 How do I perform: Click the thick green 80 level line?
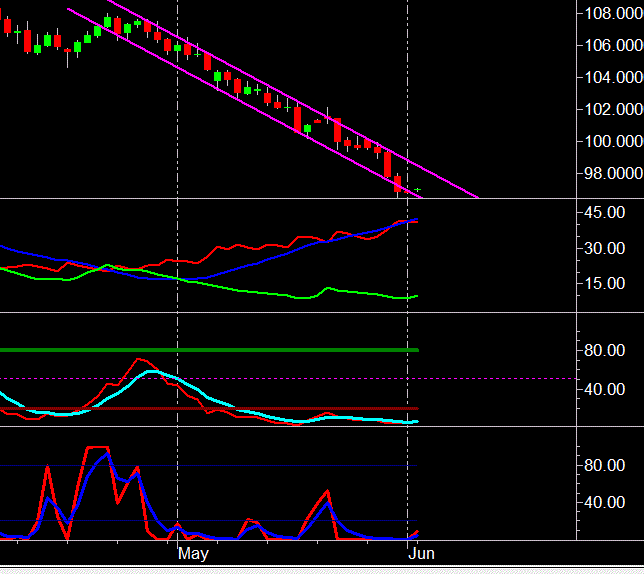209,350
